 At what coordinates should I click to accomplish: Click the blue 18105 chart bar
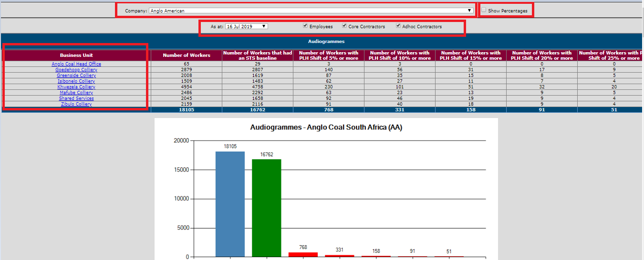tap(230, 204)
